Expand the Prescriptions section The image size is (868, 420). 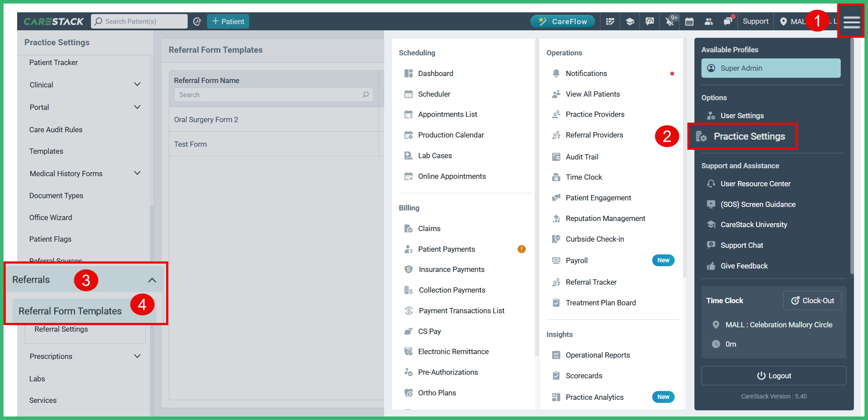(x=137, y=356)
